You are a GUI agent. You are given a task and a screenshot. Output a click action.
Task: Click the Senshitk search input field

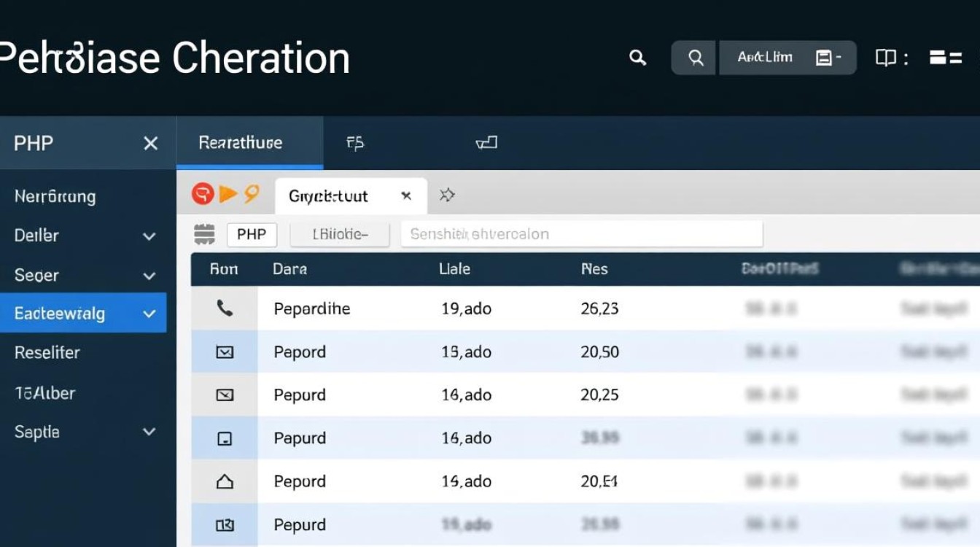tap(581, 234)
